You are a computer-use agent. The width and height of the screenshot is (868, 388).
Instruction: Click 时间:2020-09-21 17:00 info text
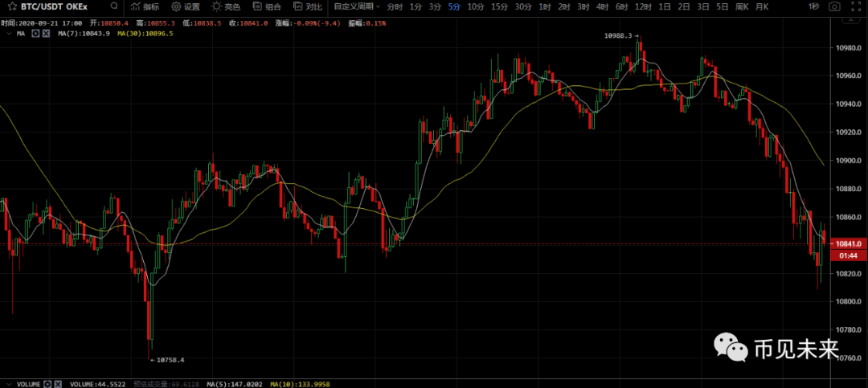(x=42, y=24)
